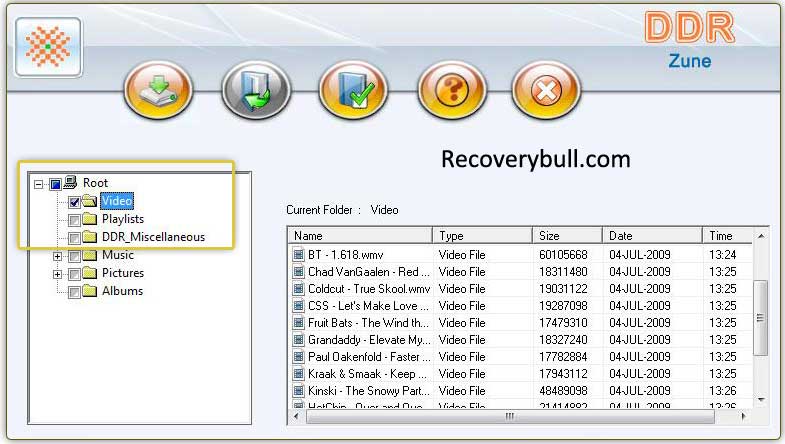Click the Playlists folder icon
Image resolution: width=785 pixels, height=444 pixels.
click(90, 219)
